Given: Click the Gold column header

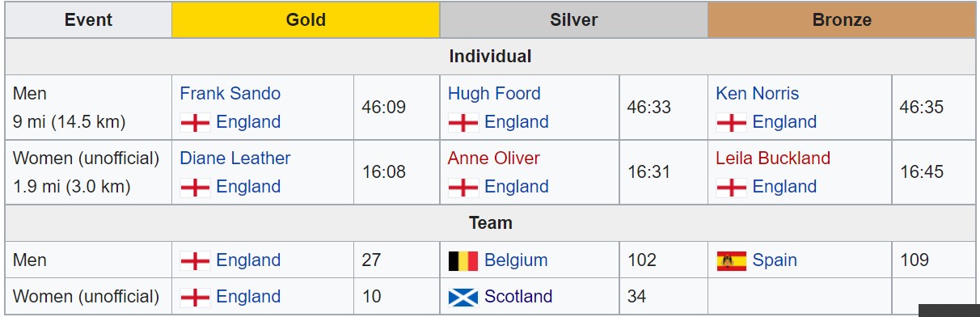Looking at the screenshot, I should tap(306, 20).
